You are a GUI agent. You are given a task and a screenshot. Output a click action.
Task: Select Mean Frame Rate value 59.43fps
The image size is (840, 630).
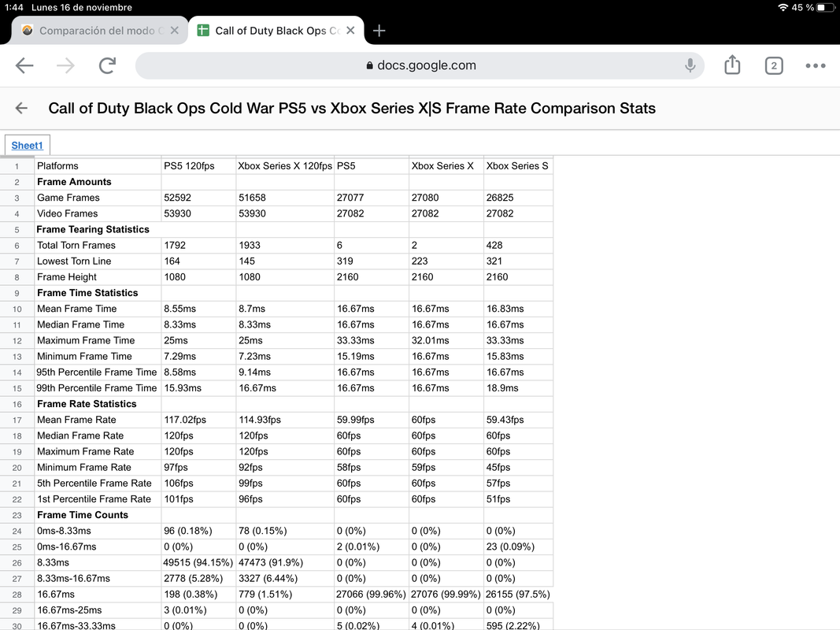click(518, 420)
